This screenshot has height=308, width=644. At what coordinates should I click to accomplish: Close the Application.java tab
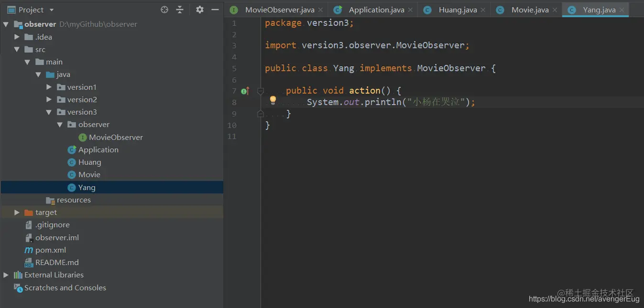[410, 10]
